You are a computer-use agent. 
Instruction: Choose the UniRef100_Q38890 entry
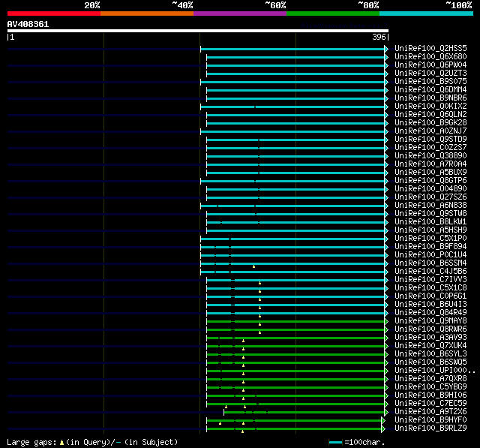430,156
